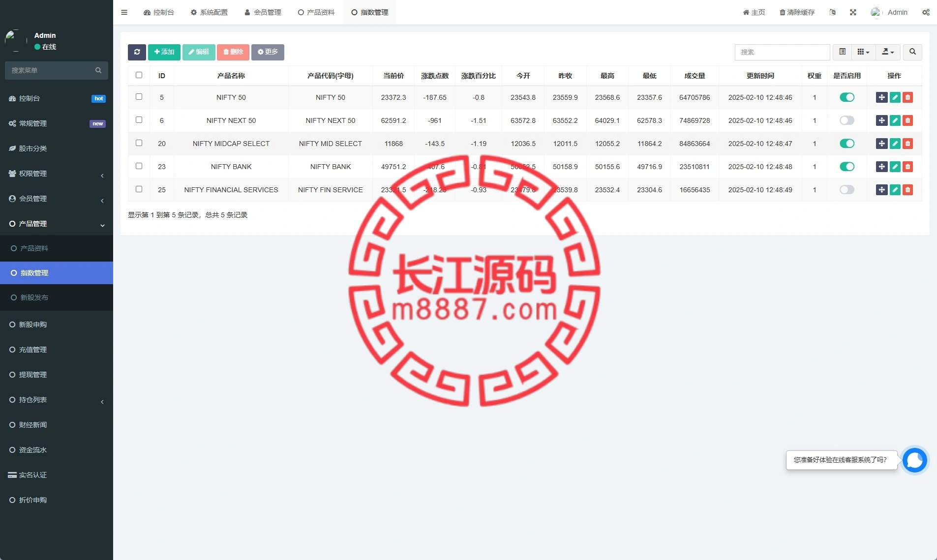Check the select-all checkbox in table header
Screen dimensions: 937x560
pos(139,75)
